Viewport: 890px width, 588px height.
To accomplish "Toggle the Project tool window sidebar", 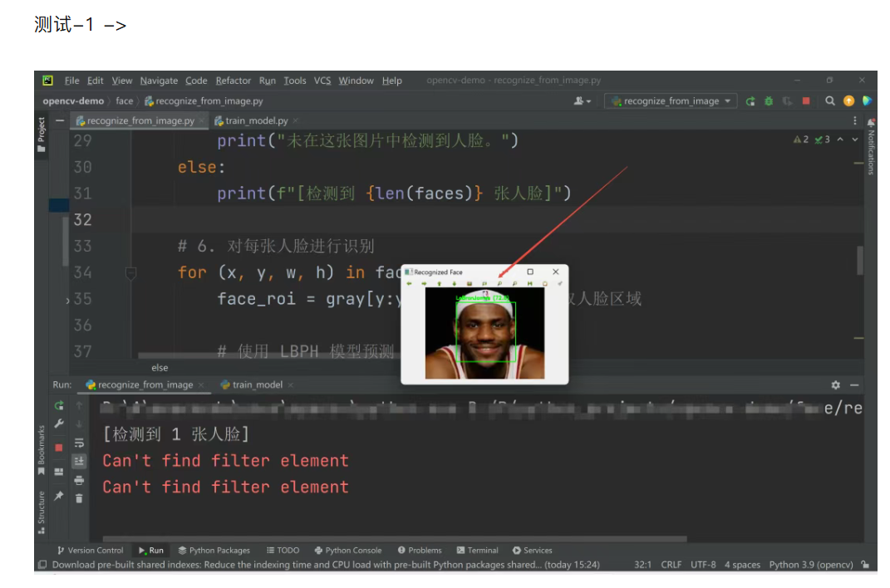I will (x=41, y=135).
